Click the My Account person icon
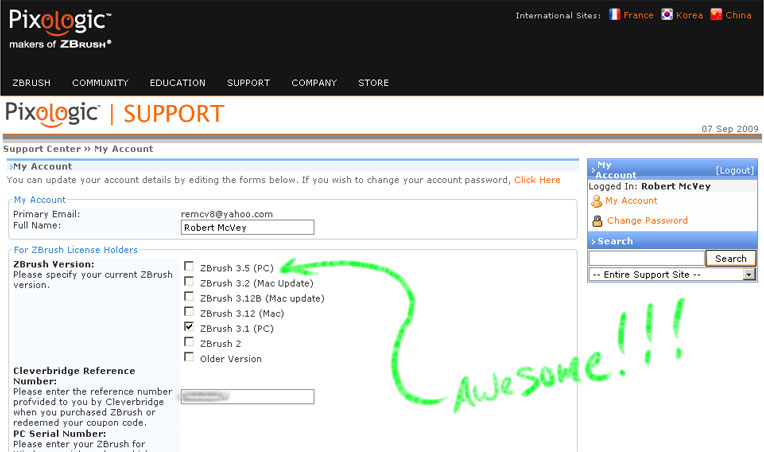Image resolution: width=764 pixels, height=452 pixels. pos(596,201)
